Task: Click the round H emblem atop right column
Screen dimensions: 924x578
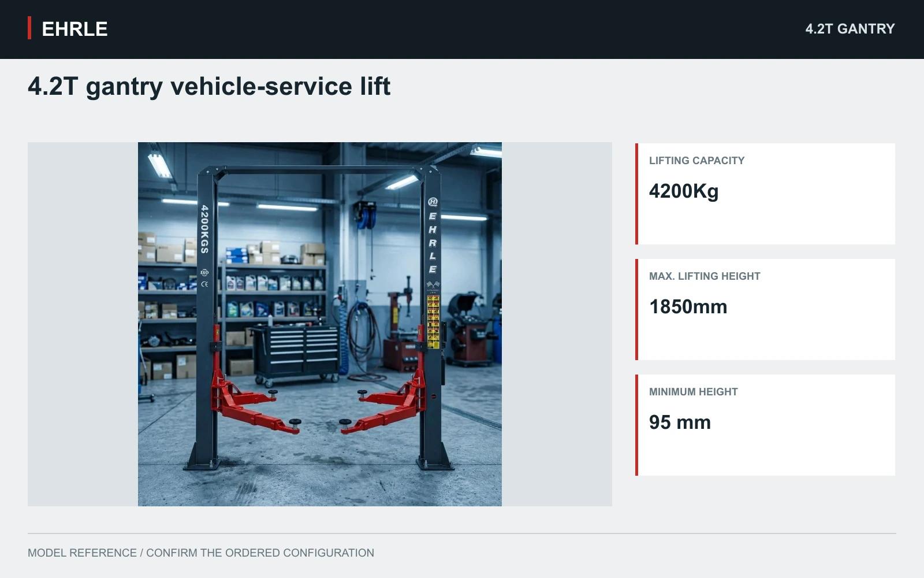Action: point(433,202)
